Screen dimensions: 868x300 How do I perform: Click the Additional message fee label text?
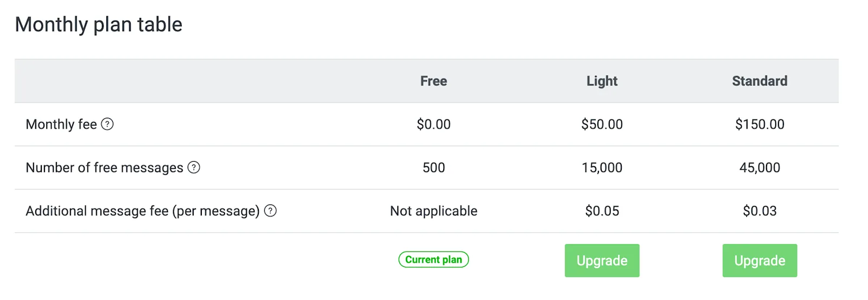pos(143,211)
